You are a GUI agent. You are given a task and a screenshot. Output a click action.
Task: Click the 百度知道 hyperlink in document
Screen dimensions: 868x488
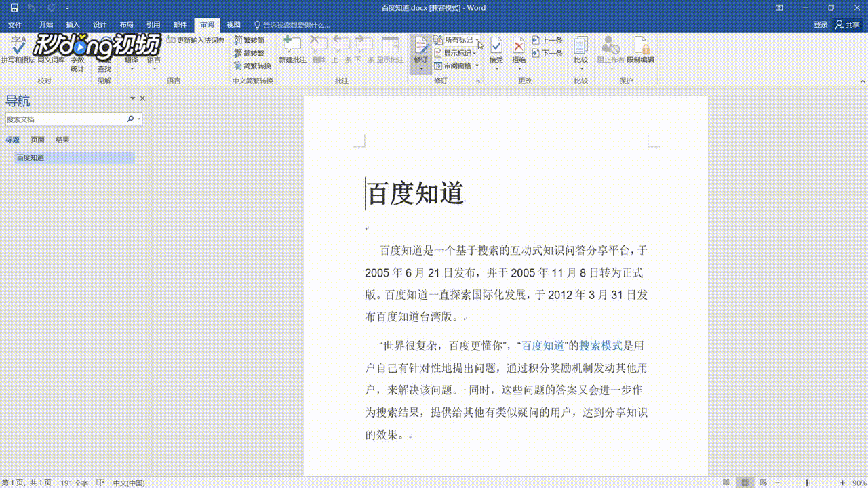point(543,346)
